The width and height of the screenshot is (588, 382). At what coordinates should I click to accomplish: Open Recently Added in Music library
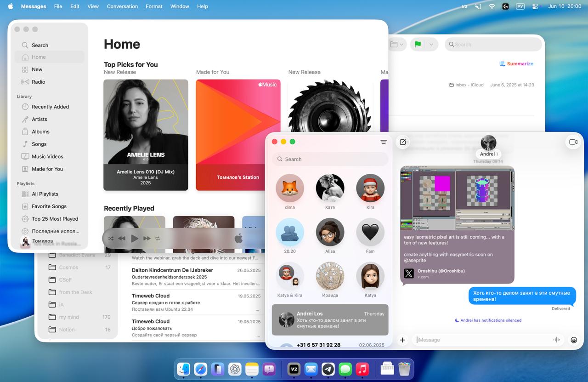point(50,107)
